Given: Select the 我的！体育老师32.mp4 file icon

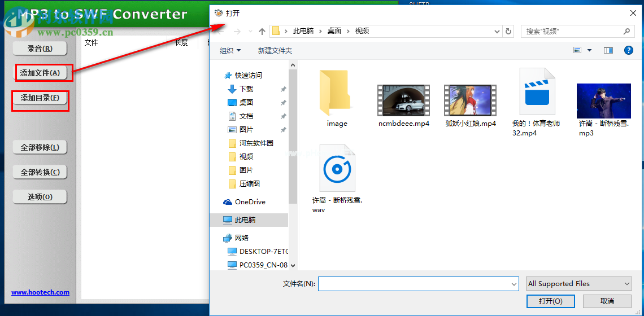Looking at the screenshot, I should 537,91.
